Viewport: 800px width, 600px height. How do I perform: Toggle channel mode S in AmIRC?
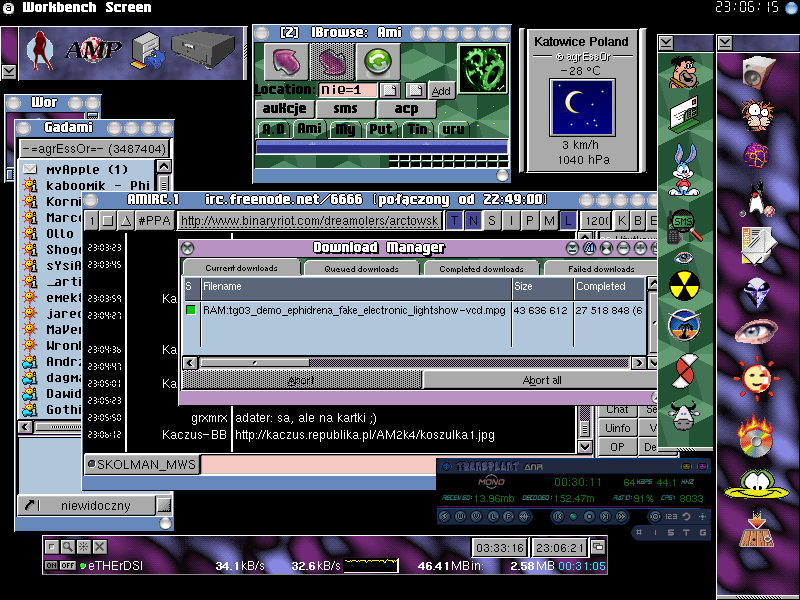[492, 220]
